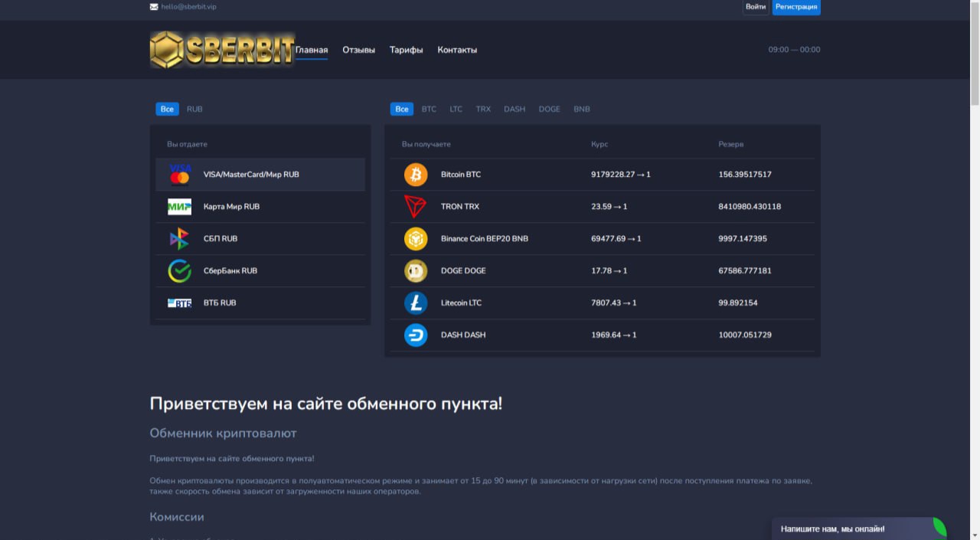
Task: Select the Мир card logo icon
Action: [180, 207]
